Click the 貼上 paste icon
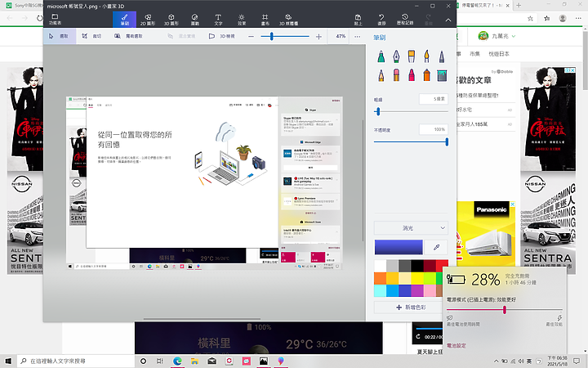The width and height of the screenshot is (588, 368). [x=359, y=19]
